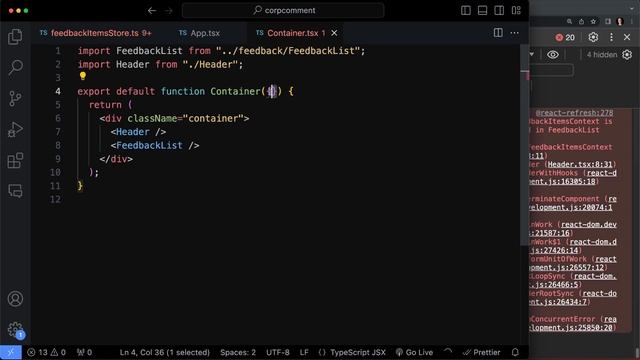640x360 pixels.
Task: Open the Run and Debug view
Action: pos(15,129)
